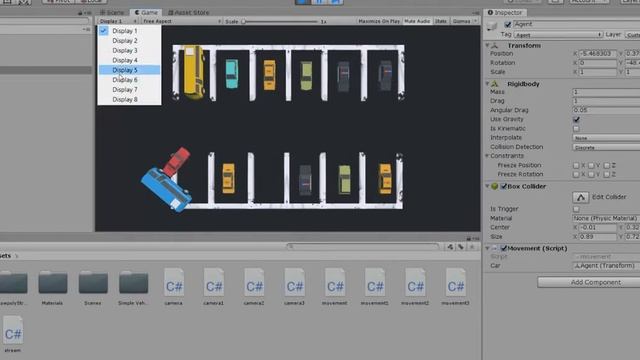Collapse the Constraints section

pyautogui.click(x=487, y=156)
